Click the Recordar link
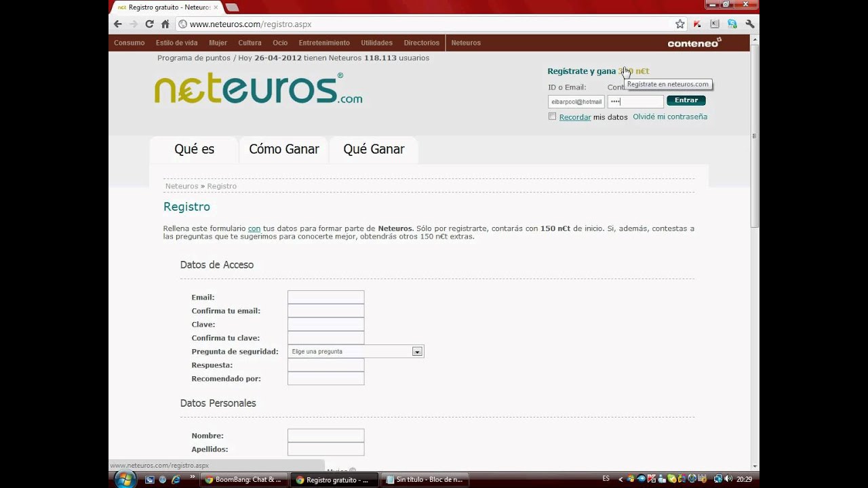Image resolution: width=868 pixels, height=488 pixels. tap(575, 117)
